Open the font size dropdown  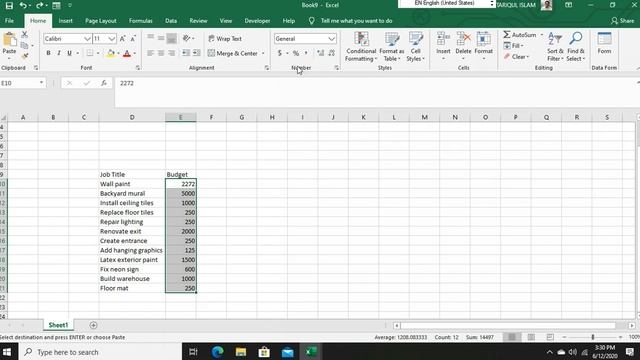[112, 38]
